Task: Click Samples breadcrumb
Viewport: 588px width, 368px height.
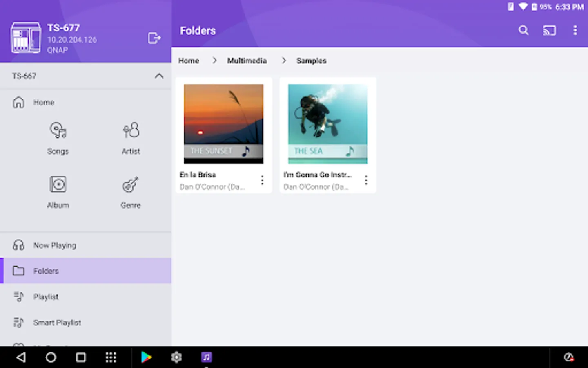Action: click(311, 61)
